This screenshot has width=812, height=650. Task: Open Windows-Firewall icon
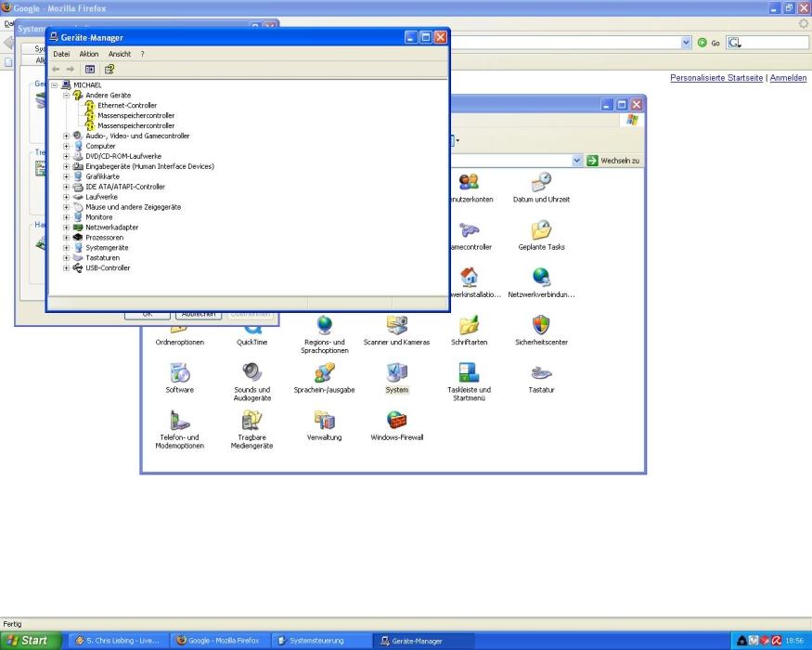click(x=396, y=425)
